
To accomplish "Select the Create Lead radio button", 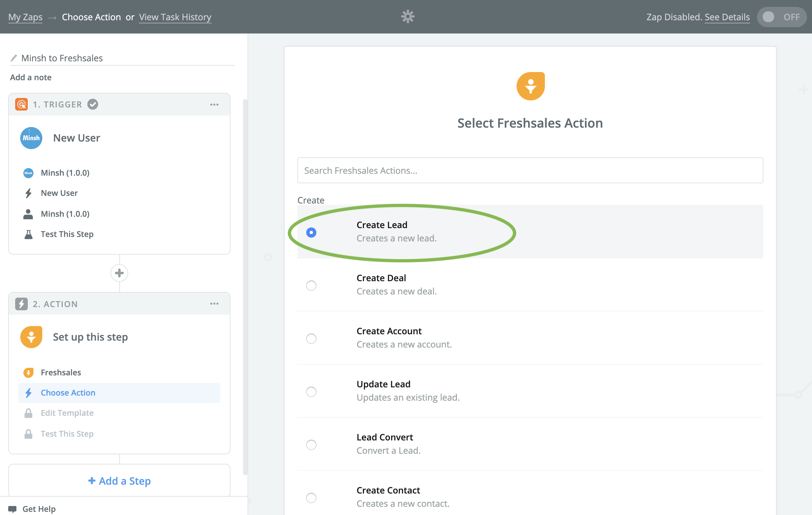I will 311,233.
